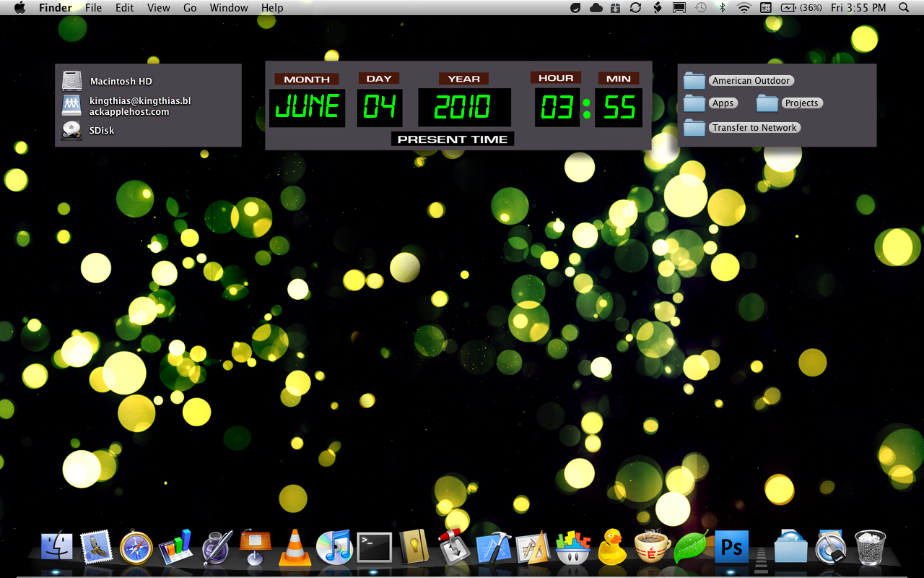Viewport: 924px width, 578px height.
Task: Click the Time Machine menu bar icon
Action: point(701,8)
